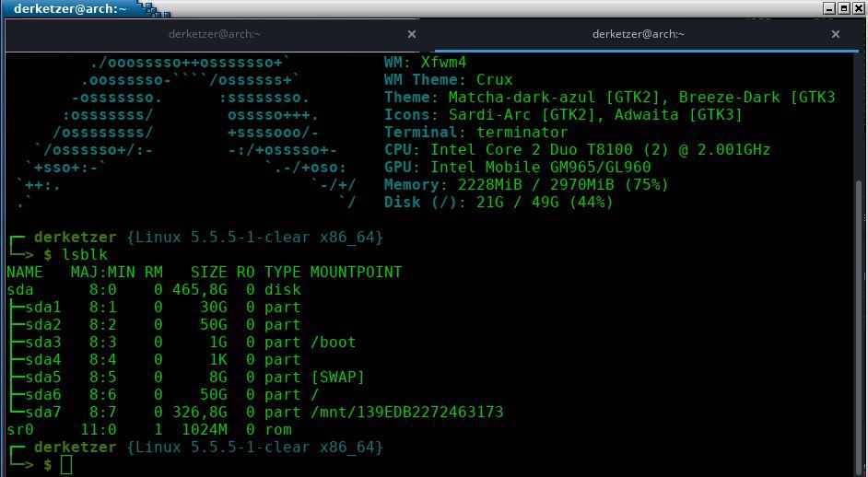Viewport: 868px width, 477px height.
Task: Switch to the first derketzer@arch tab
Action: point(214,34)
